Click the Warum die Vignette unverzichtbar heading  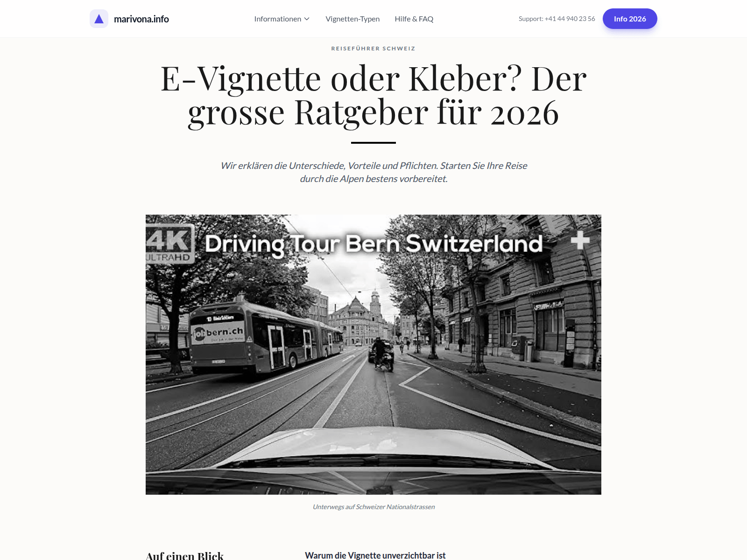tap(375, 555)
